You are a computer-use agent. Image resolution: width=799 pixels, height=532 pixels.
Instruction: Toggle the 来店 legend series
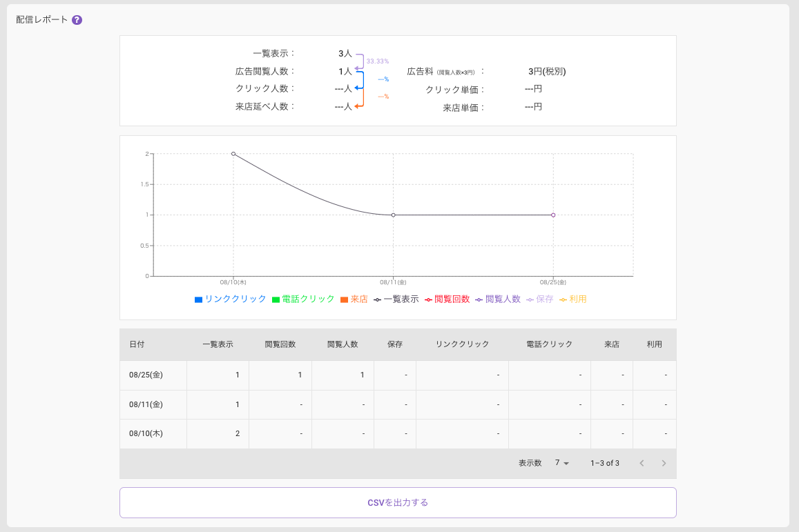coord(354,299)
